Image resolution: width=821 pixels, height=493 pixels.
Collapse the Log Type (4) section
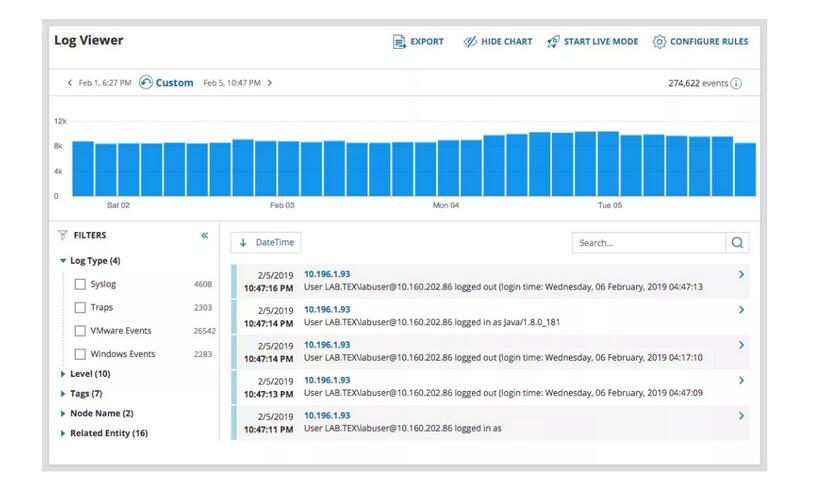point(64,261)
